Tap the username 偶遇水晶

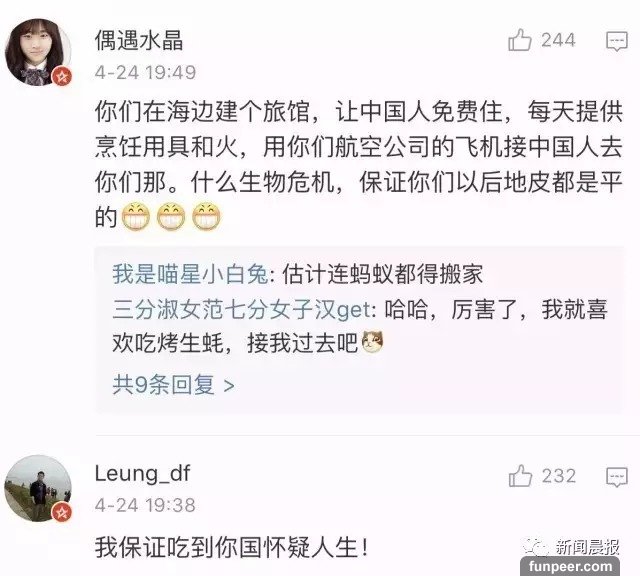pos(139,40)
